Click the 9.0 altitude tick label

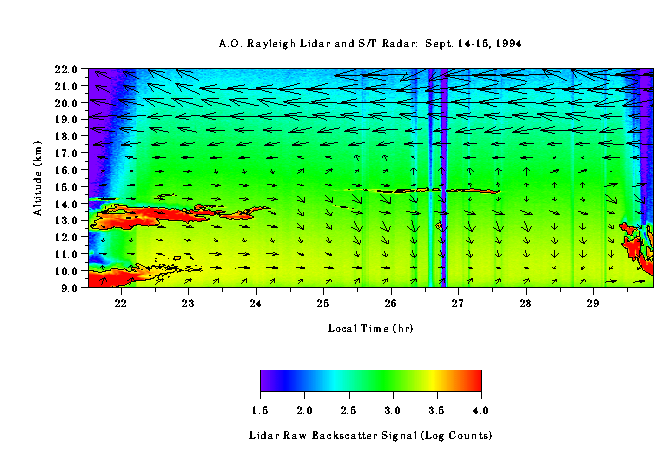click(x=70, y=287)
